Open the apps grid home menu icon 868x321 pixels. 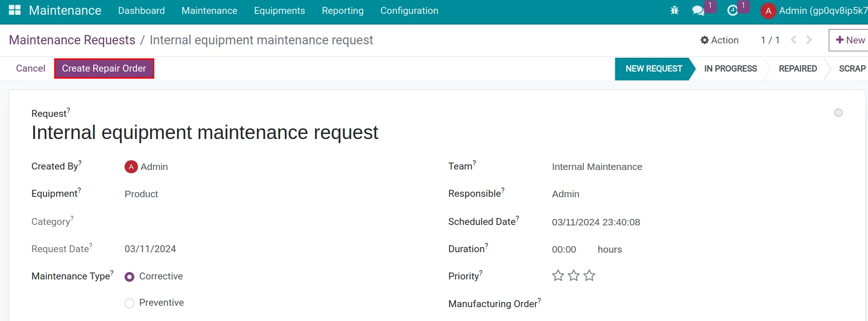coord(15,10)
